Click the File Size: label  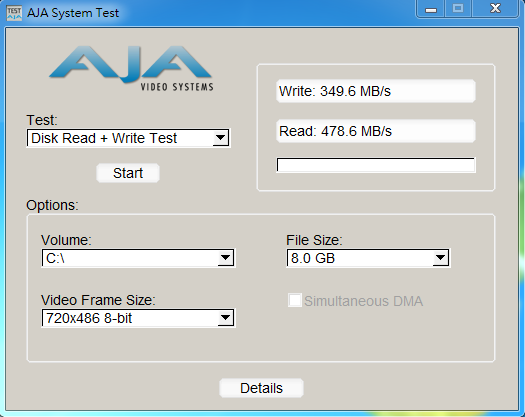click(x=314, y=240)
